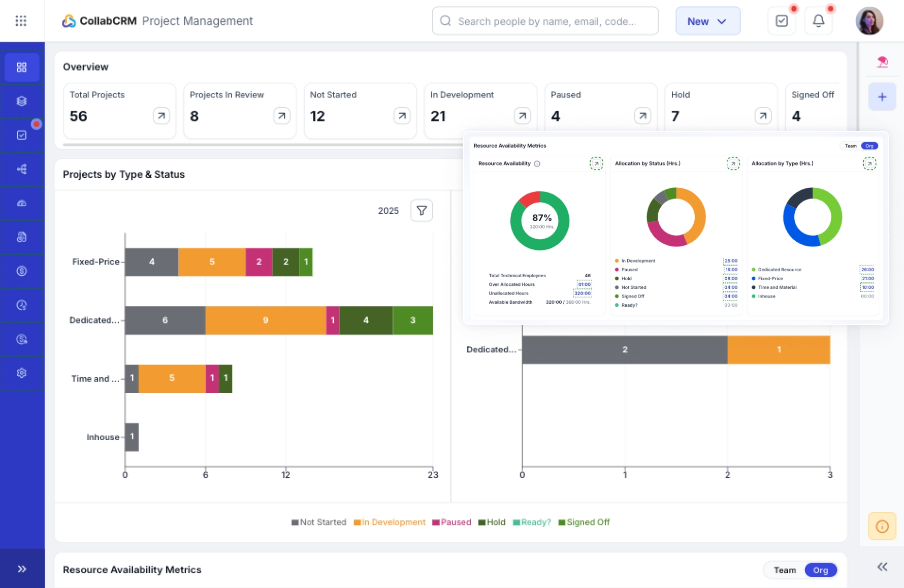This screenshot has height=588, width=904.
Task: Click the orange info icon bottom right
Action: click(882, 526)
